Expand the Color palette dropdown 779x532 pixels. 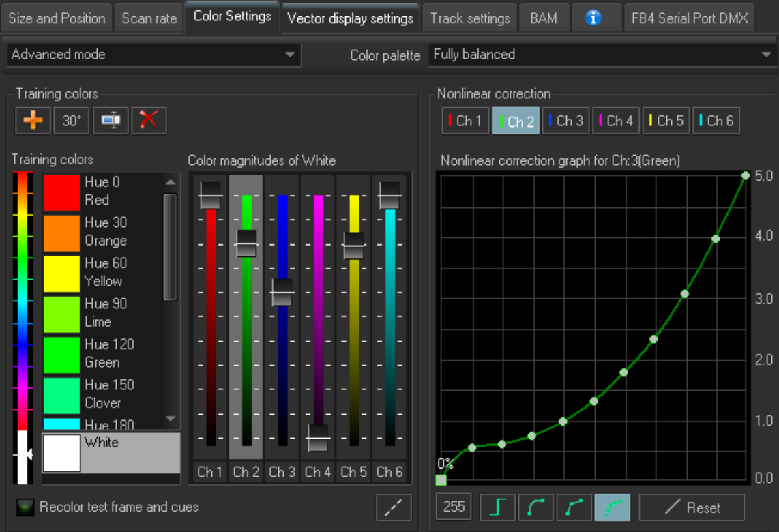(x=600, y=55)
